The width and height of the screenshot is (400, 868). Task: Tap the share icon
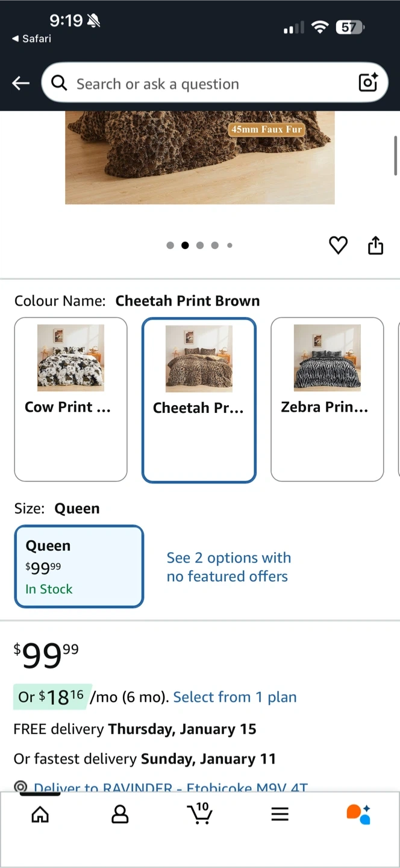click(375, 245)
